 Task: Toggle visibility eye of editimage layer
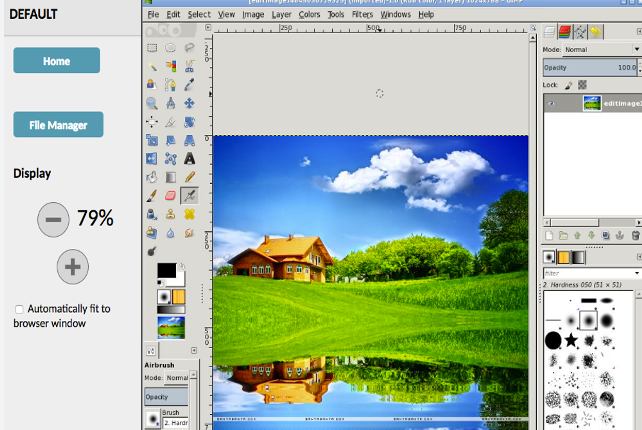tap(551, 103)
